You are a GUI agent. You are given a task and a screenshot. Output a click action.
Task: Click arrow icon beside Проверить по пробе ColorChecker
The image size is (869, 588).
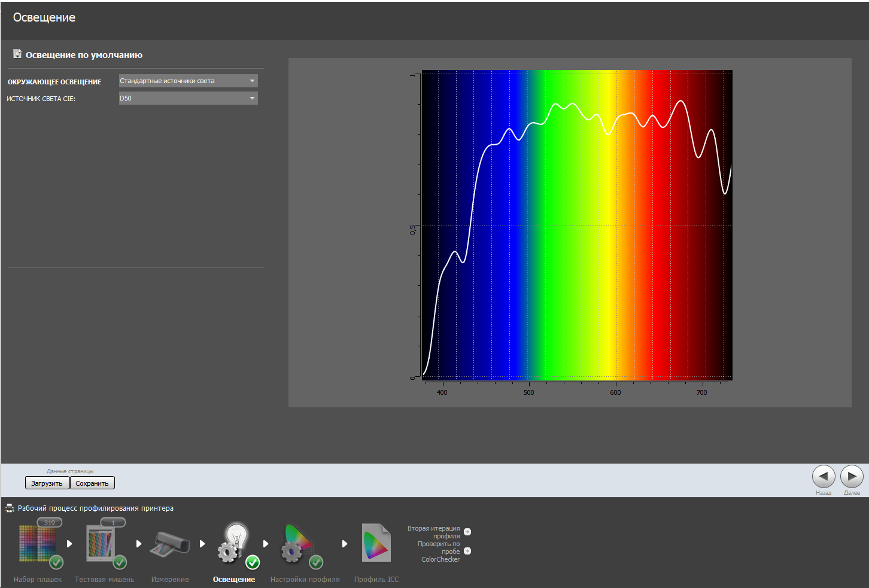point(467,551)
